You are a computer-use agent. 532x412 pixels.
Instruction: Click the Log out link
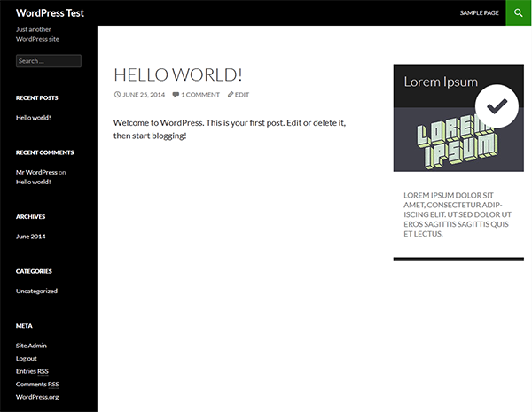point(26,359)
